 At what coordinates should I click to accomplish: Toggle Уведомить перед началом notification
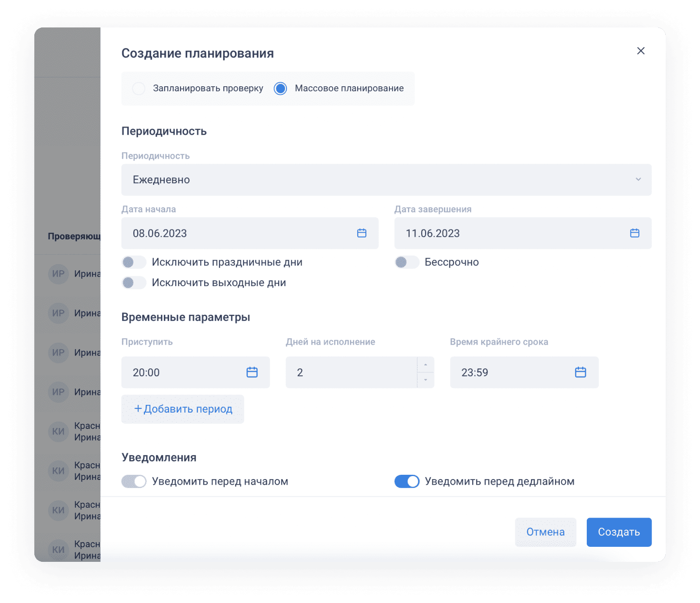pyautogui.click(x=134, y=481)
